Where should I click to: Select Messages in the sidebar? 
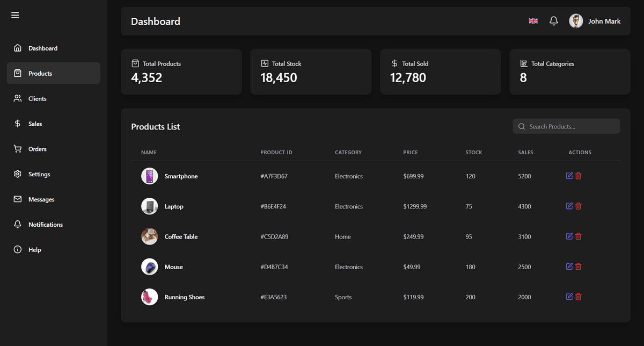(41, 200)
